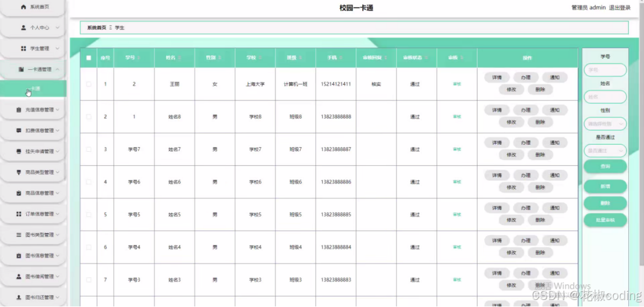The height and width of the screenshot is (307, 644).
Task: Click the 查询 search button
Action: (605, 166)
